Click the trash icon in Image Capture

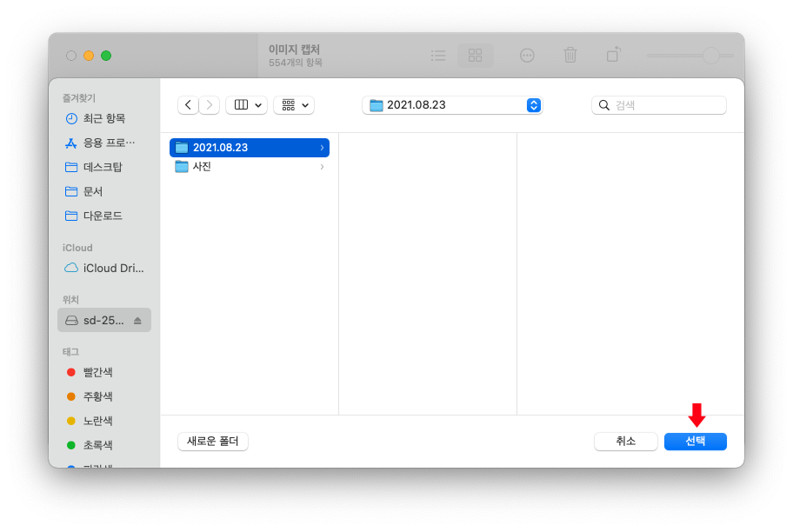570,55
